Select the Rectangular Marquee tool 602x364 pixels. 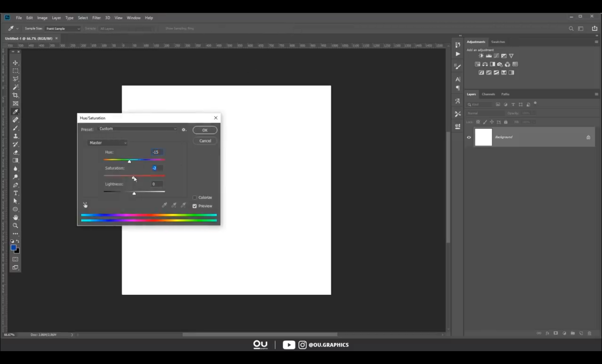pyautogui.click(x=15, y=71)
